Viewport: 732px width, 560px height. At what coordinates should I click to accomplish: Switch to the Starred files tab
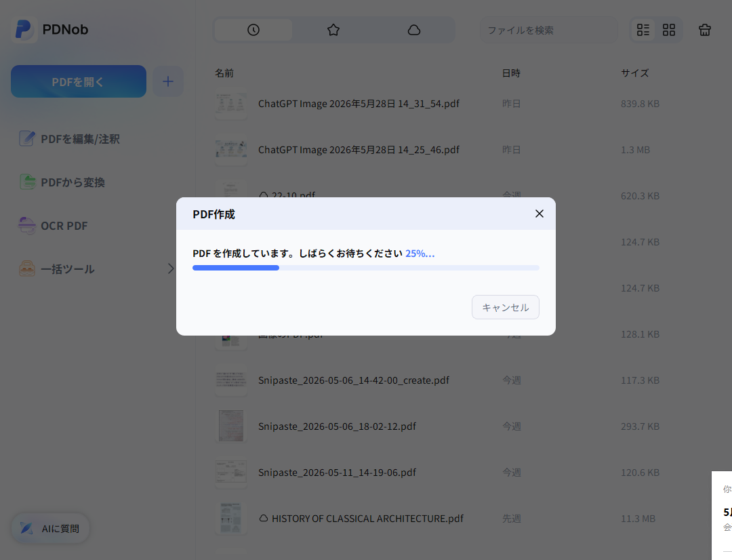(333, 30)
